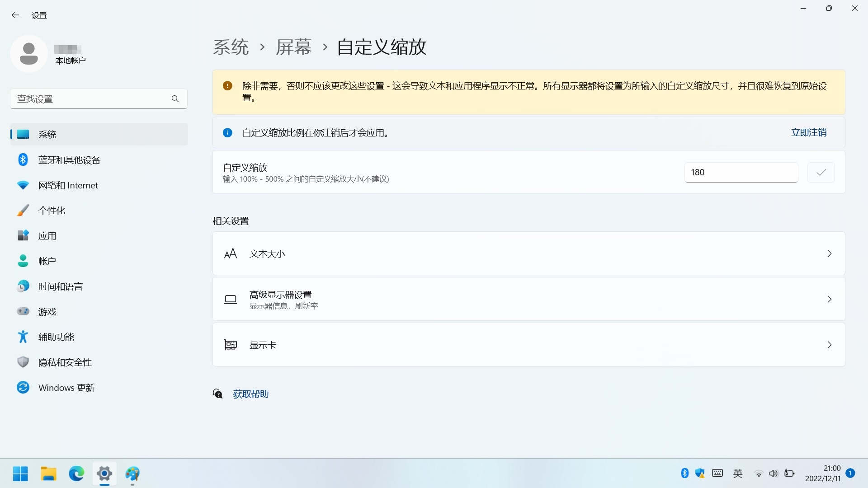Go to 系统 via breadcrumb
Screen dimensions: 868x488
click(231, 47)
